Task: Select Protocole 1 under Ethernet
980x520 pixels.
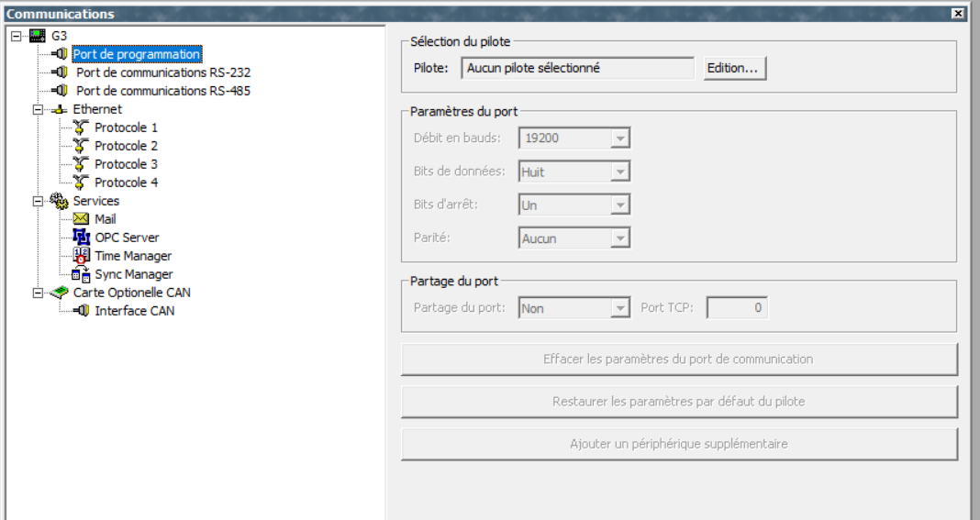Action: tap(126, 127)
